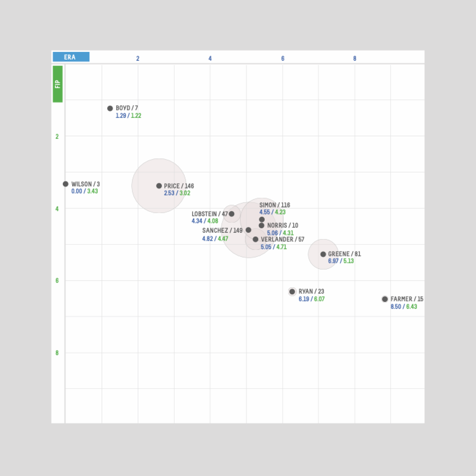Click the label text 'RYAN / 23'
476x476 pixels.
(x=311, y=292)
